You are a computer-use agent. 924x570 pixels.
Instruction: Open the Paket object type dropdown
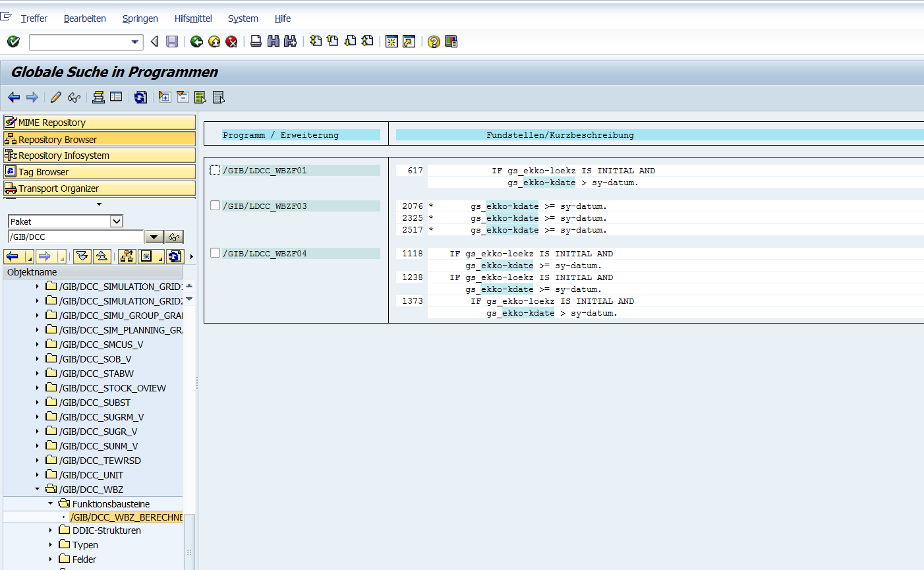(116, 221)
